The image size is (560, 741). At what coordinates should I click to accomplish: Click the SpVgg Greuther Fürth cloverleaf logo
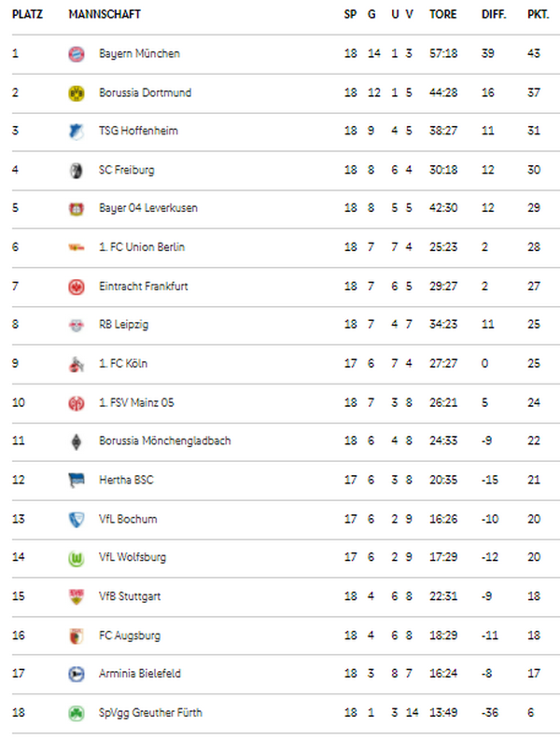tap(77, 713)
